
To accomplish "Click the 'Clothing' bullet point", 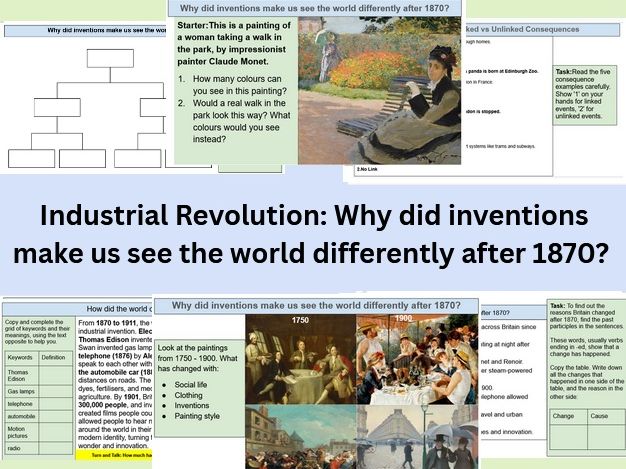I will click(x=188, y=395).
